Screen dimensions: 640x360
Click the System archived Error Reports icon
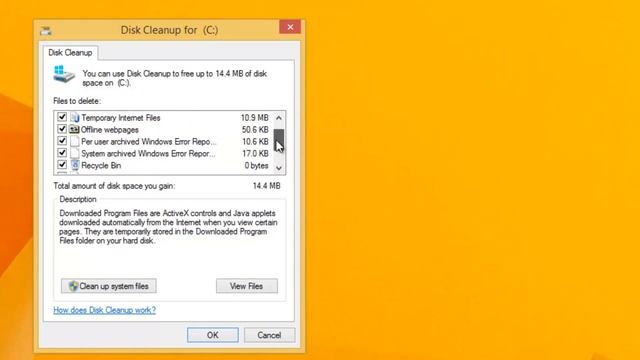point(75,153)
